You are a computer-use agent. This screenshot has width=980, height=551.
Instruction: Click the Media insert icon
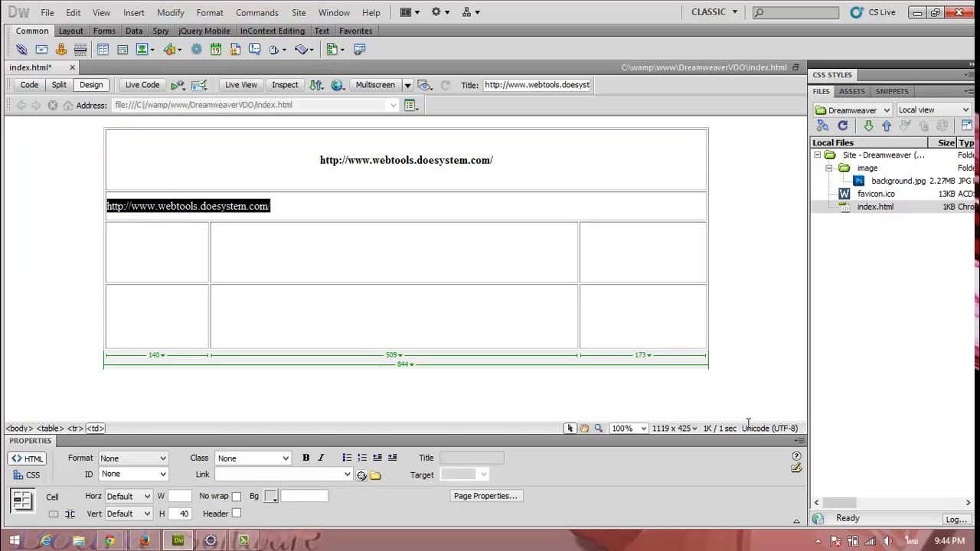172,49
